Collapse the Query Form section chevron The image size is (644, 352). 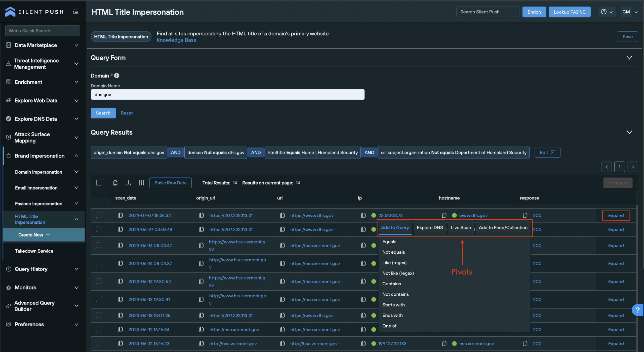629,58
